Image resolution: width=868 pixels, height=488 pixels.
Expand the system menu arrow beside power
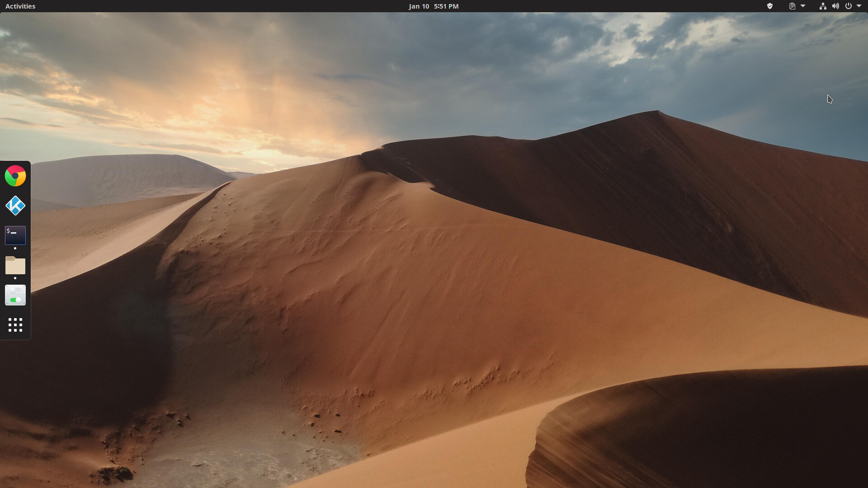[859, 6]
